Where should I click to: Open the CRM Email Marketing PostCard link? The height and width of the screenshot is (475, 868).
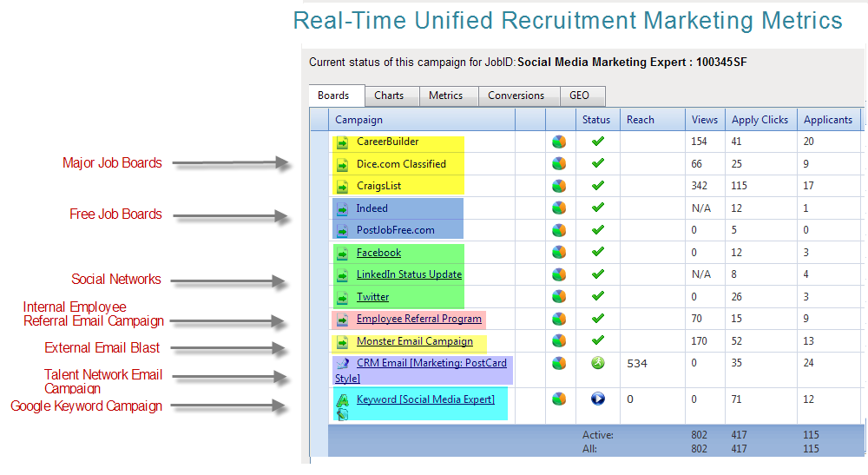click(421, 371)
